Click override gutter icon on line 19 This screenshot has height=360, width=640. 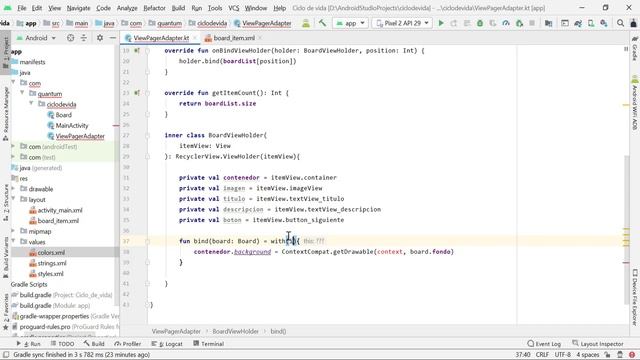[x=137, y=51]
